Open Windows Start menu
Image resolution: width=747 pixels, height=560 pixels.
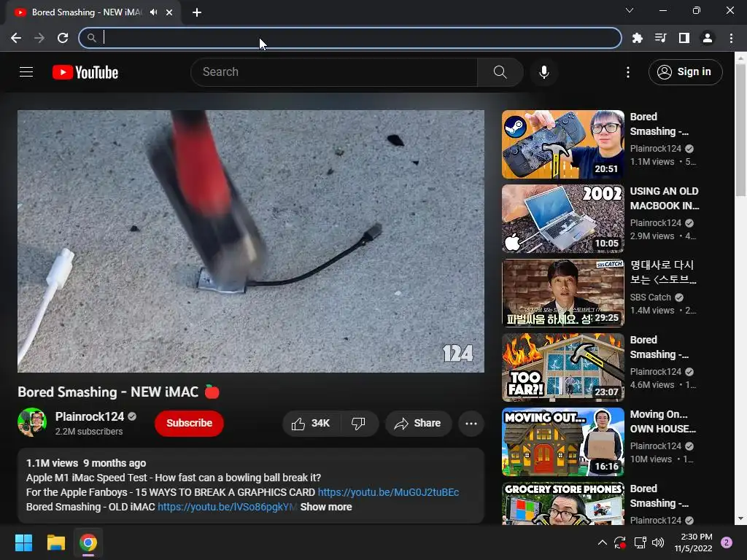coord(23,542)
